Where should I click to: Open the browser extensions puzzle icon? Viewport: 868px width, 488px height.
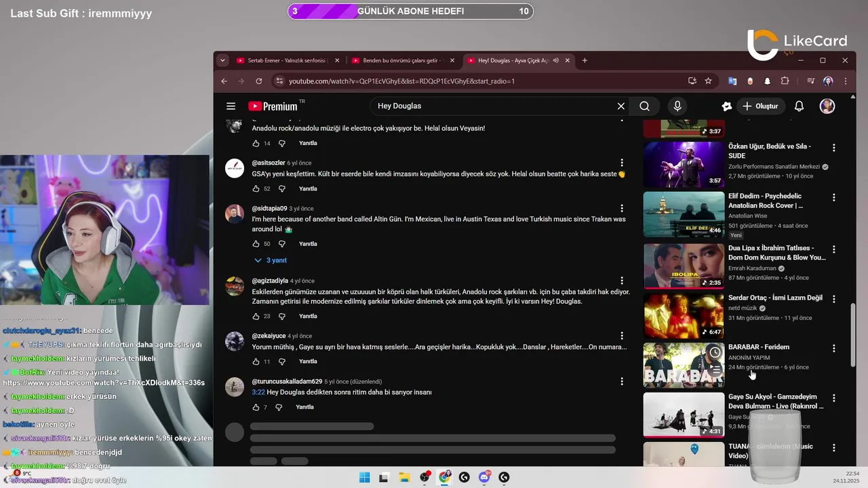[785, 81]
